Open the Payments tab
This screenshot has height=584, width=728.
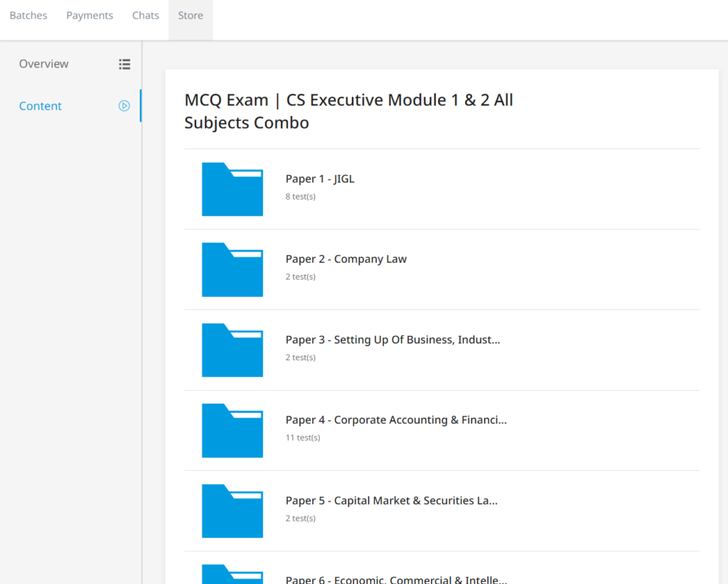(90, 15)
